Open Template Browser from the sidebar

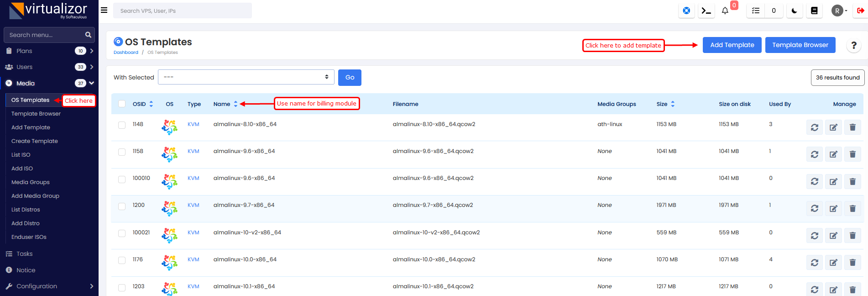[x=36, y=114]
